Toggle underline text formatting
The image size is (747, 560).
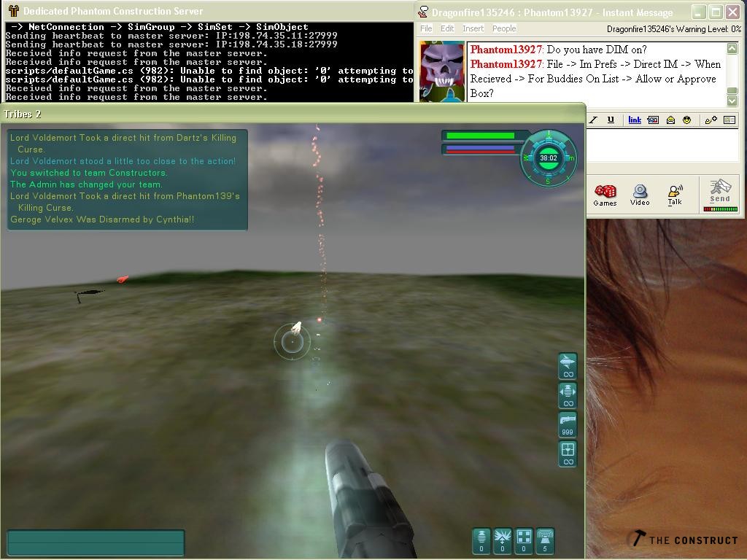click(x=611, y=120)
